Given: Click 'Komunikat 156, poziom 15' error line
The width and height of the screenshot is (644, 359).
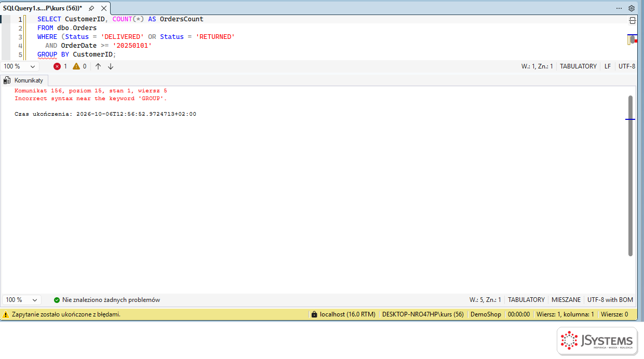Looking at the screenshot, I should click(x=91, y=91).
